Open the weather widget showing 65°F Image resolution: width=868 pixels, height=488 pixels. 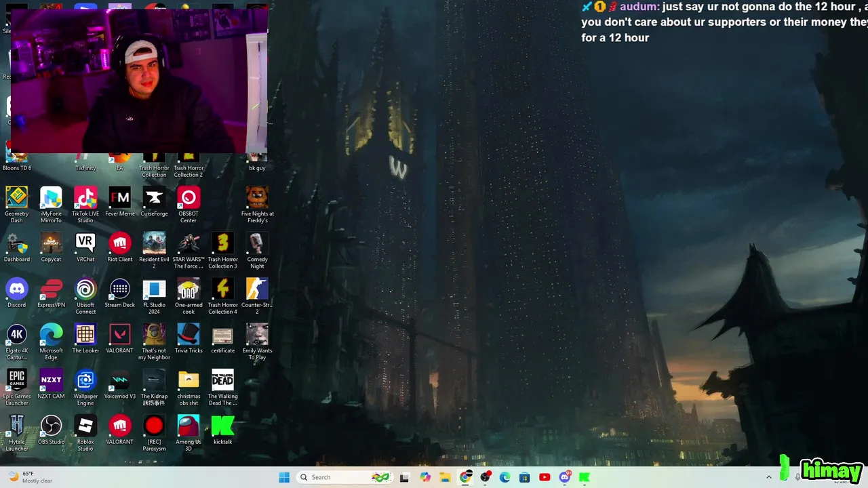tap(29, 477)
